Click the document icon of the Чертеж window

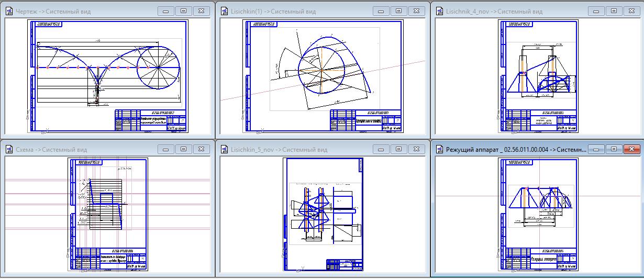point(9,11)
